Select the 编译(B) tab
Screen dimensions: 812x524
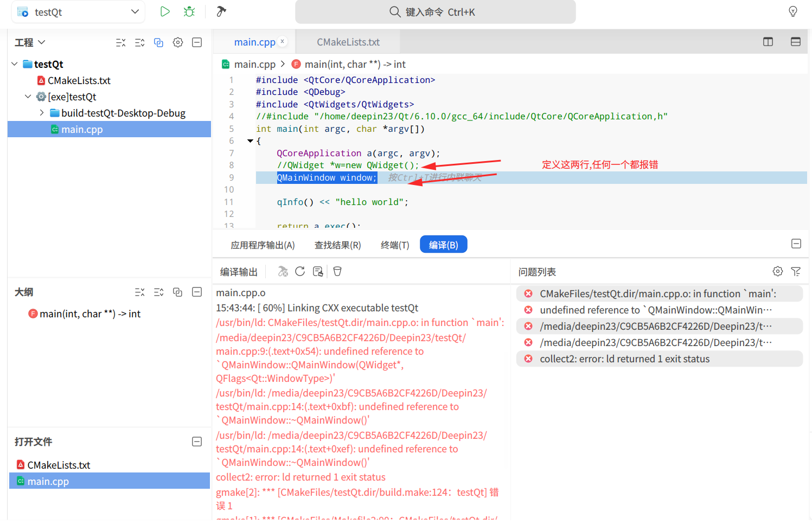click(444, 245)
